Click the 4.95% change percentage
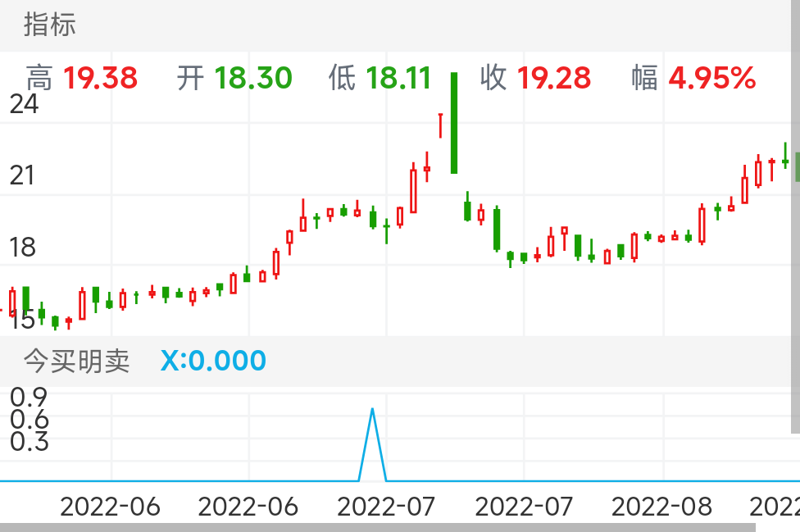 pos(711,78)
